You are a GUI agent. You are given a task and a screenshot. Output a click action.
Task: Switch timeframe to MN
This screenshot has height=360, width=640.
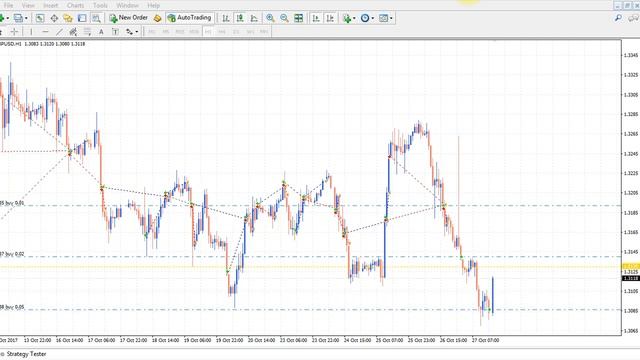264,31
